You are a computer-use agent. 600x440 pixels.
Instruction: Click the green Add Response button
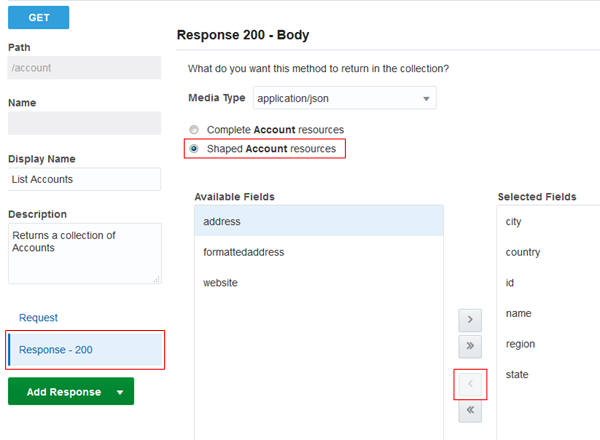pos(63,392)
